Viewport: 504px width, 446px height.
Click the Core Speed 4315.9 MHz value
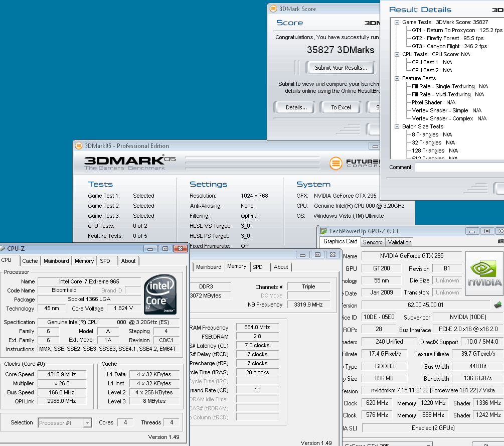[x=62, y=374]
